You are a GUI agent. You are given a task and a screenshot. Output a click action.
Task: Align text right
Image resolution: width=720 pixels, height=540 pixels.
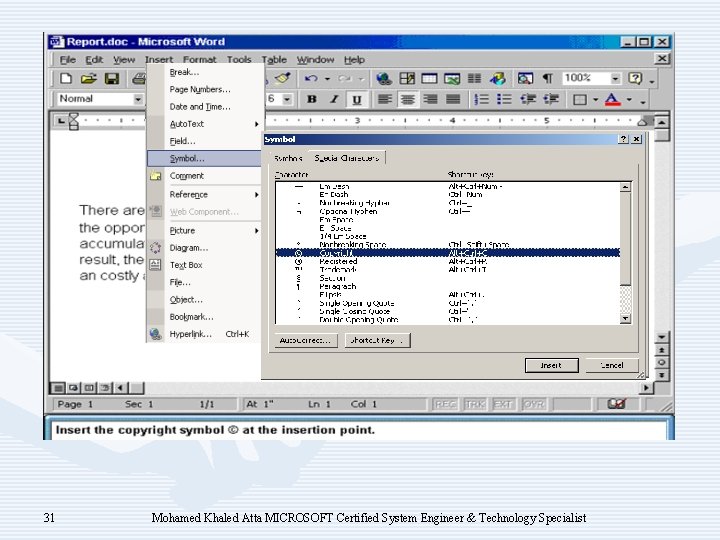(430, 99)
